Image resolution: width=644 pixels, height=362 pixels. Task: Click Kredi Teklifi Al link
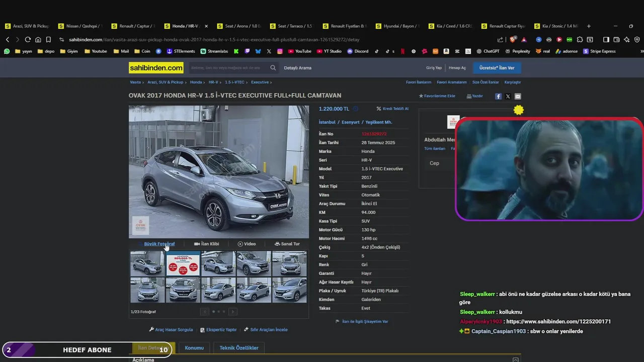[392, 109]
